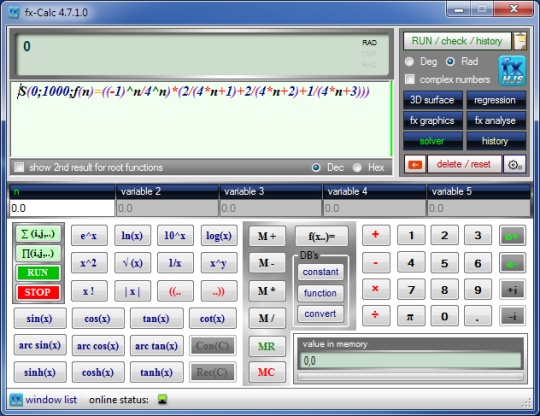Click the sin(x) function key
This screenshot has height=416, width=540.
click(40, 319)
